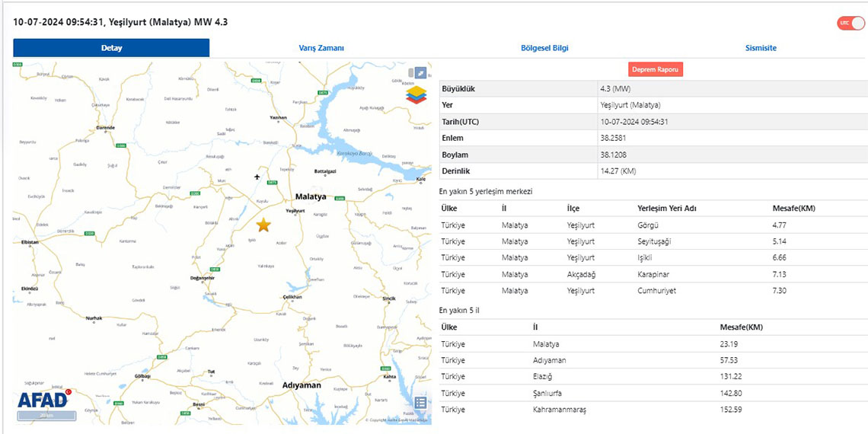Go to the Sismisite tab
Image resolution: width=868 pixels, height=434 pixels.
[x=761, y=48]
